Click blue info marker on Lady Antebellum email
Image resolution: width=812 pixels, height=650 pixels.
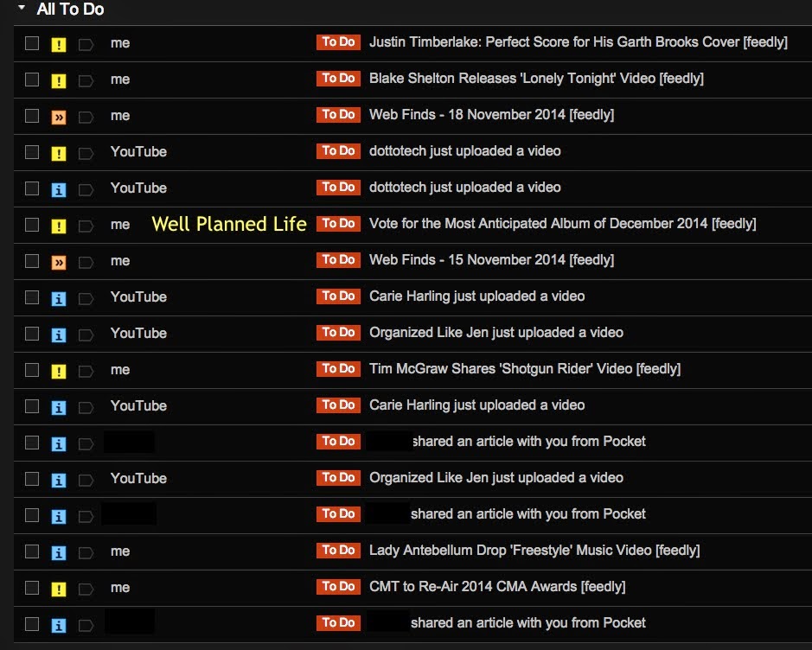point(59,551)
